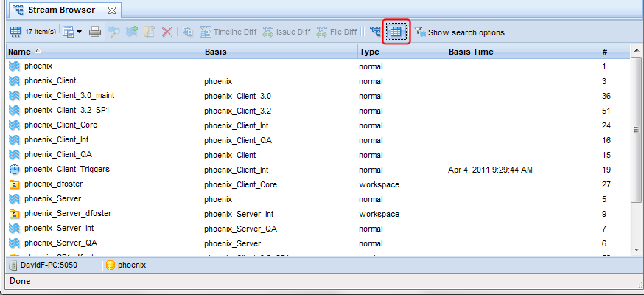Sort by the Type column header

(x=402, y=52)
